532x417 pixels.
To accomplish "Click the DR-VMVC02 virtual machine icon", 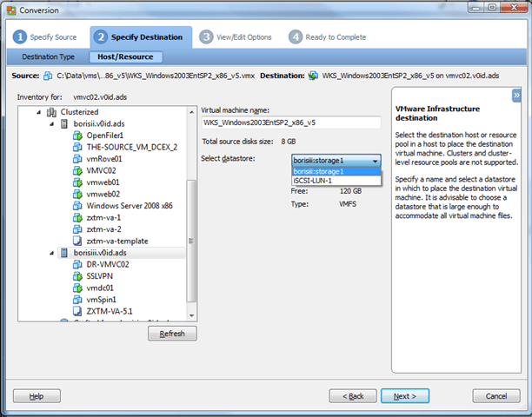I will pyautogui.click(x=76, y=264).
